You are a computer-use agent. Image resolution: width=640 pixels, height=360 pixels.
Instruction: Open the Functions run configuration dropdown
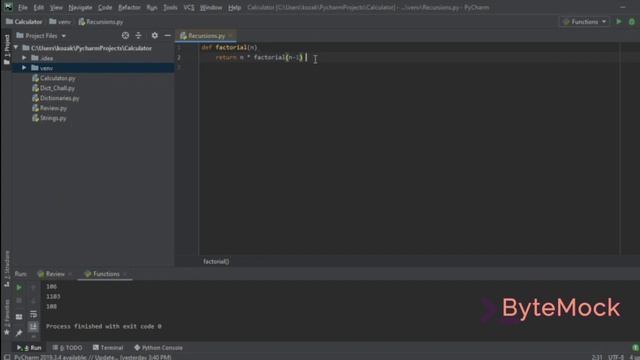pos(584,22)
